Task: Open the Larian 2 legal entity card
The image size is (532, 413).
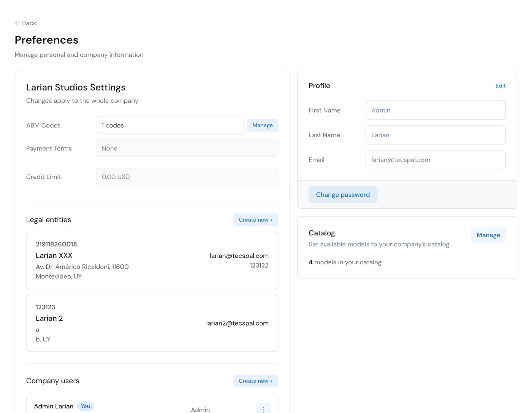Action: point(152,323)
